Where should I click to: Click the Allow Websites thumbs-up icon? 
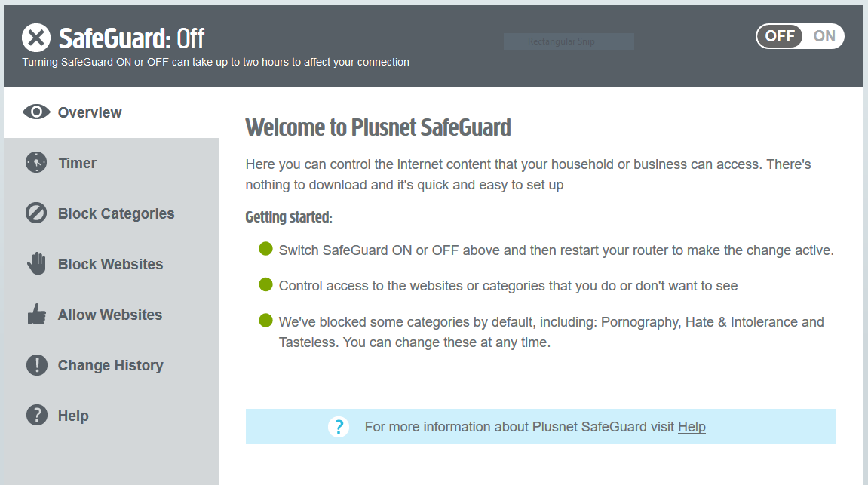(x=35, y=314)
